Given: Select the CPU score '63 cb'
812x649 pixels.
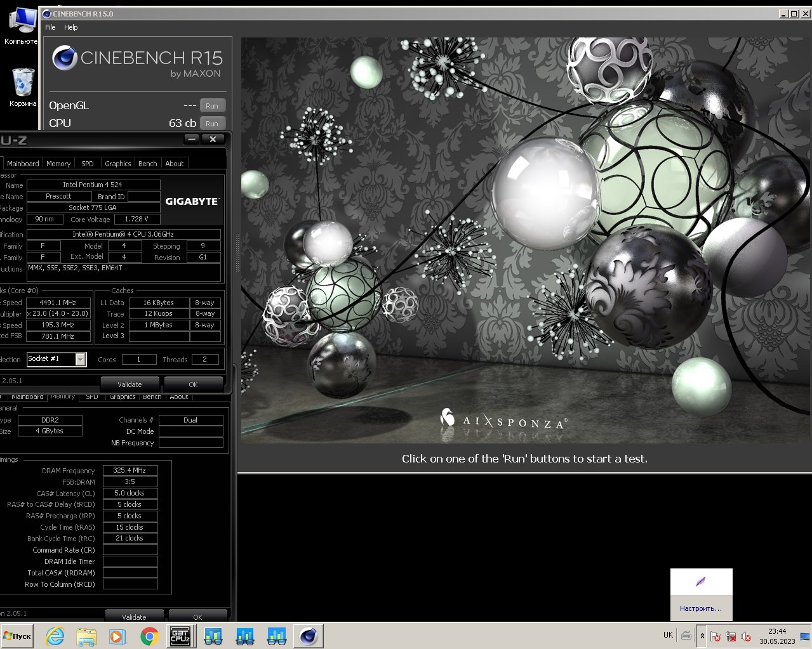Looking at the screenshot, I should [x=182, y=123].
